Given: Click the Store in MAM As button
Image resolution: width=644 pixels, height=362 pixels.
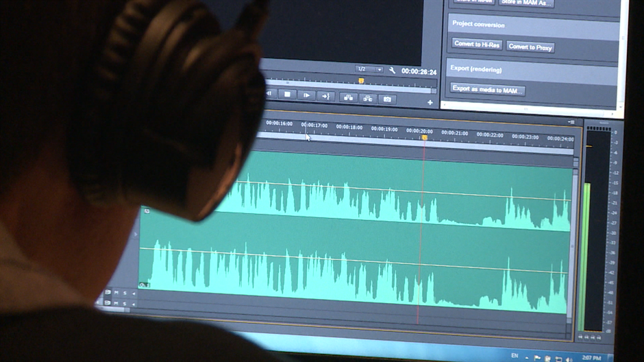Looking at the screenshot, I should [x=525, y=3].
